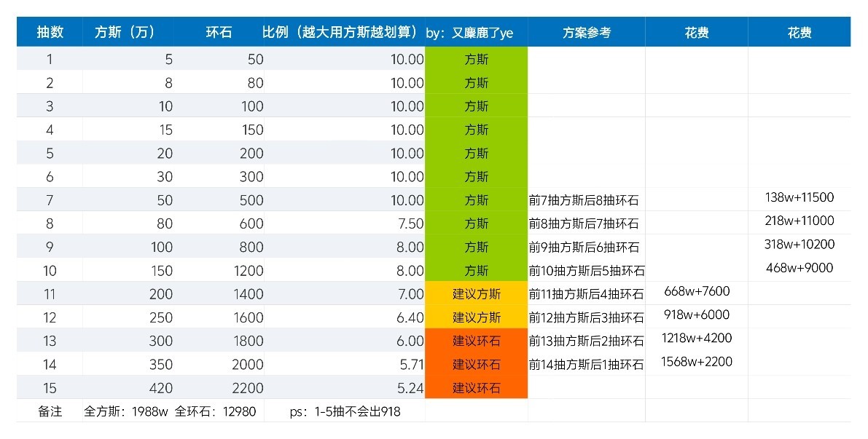This screenshot has width=868, height=439.
Task: Click the plan 前14抽方斯后1抽环石
Action: click(x=586, y=364)
